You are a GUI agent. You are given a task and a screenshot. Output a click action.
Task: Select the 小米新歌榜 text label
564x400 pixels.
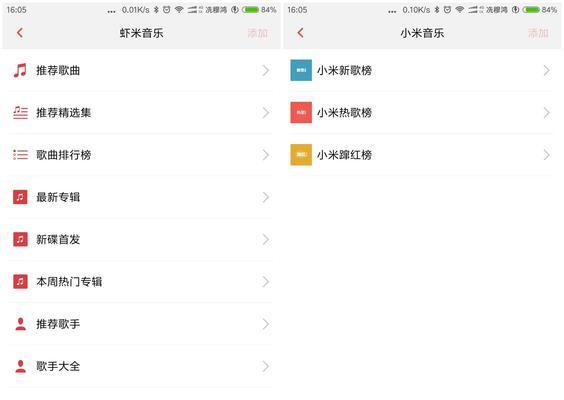(344, 71)
